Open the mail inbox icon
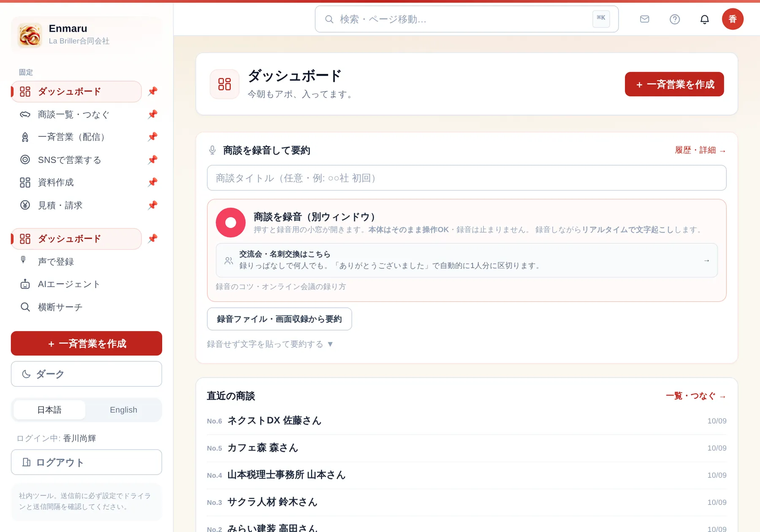Image resolution: width=760 pixels, height=532 pixels. pos(644,19)
